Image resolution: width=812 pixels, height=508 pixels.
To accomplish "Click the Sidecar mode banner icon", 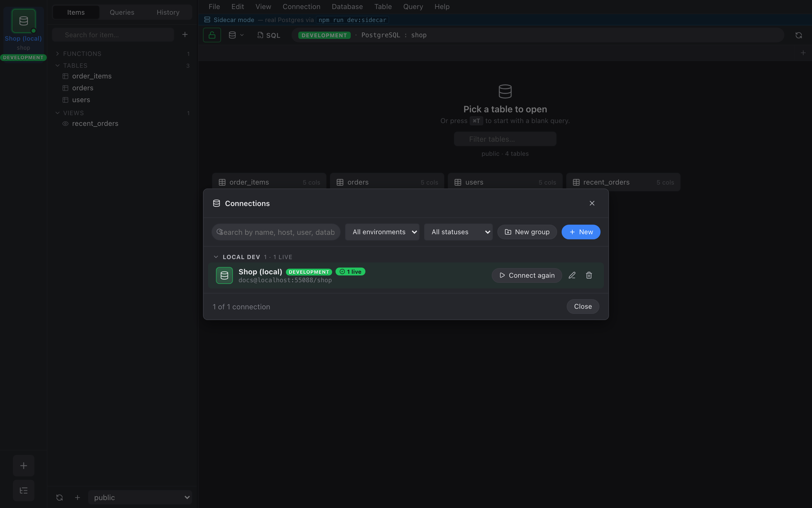I will coord(207,20).
